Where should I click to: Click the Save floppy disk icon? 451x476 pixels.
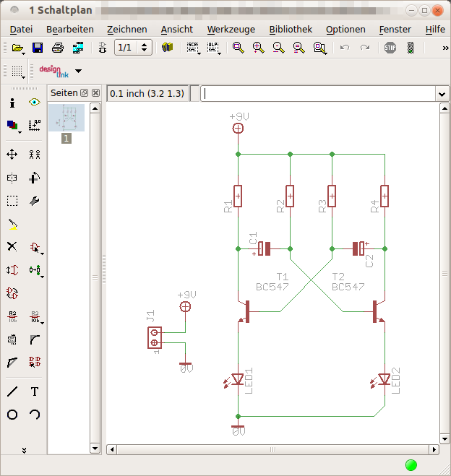pyautogui.click(x=38, y=48)
